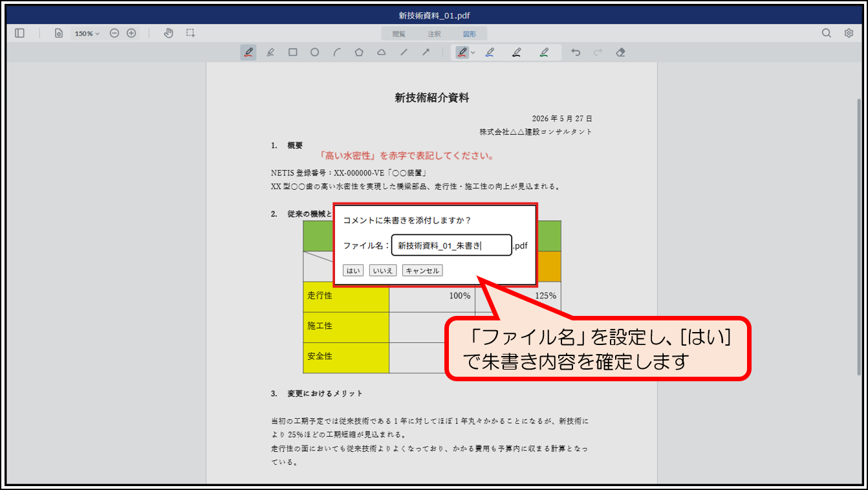Select the ellipse shape tool
This screenshot has height=490, width=868.
click(315, 52)
